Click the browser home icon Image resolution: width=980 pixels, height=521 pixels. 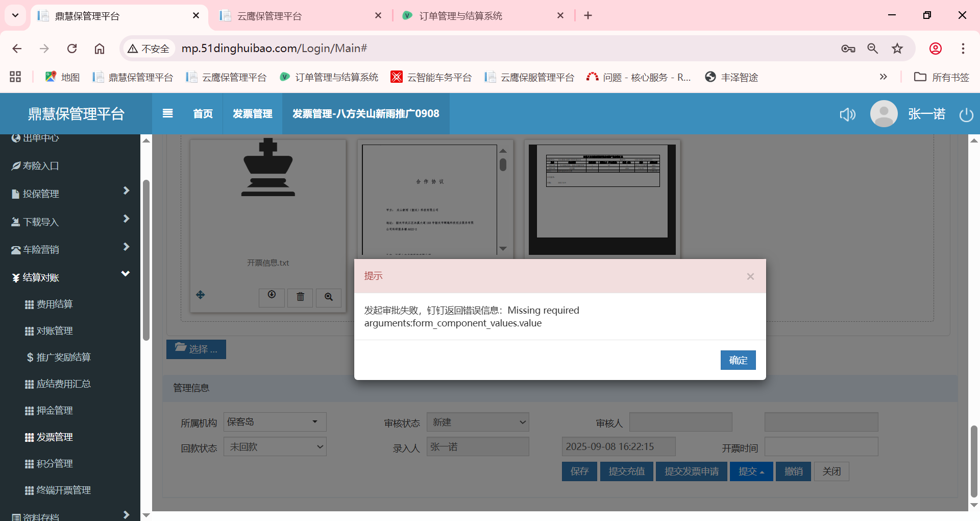tap(100, 49)
